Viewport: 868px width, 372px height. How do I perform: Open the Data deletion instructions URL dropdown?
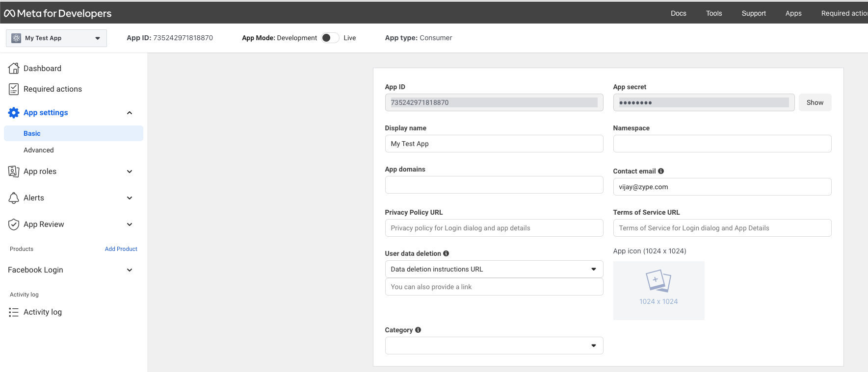[494, 269]
